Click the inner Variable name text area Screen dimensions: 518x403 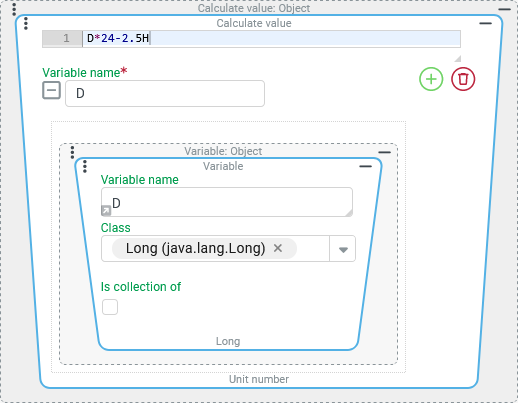coord(227,202)
